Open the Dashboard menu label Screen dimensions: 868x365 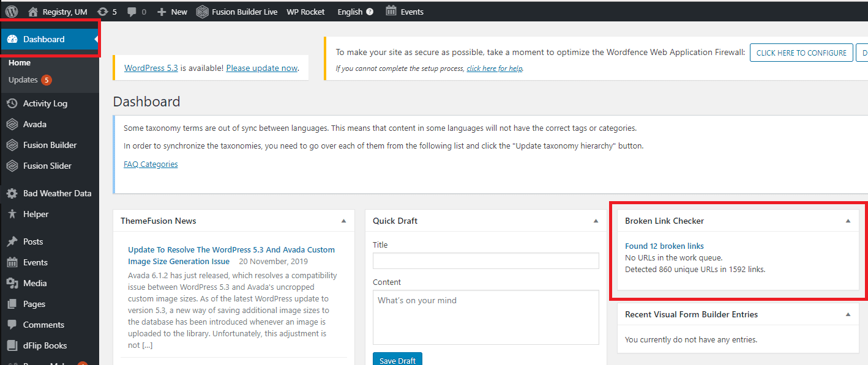[x=44, y=39]
